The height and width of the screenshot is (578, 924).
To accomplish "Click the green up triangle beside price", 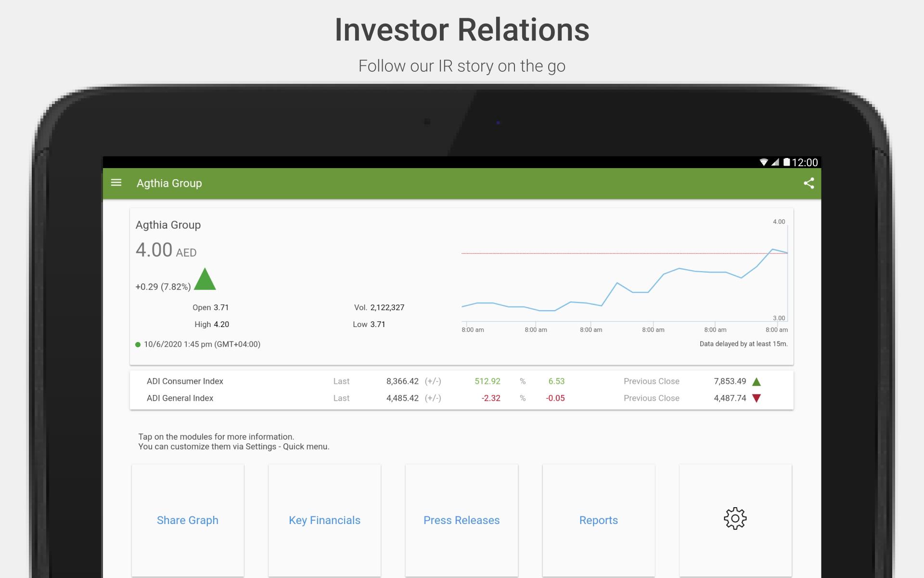I will [205, 279].
